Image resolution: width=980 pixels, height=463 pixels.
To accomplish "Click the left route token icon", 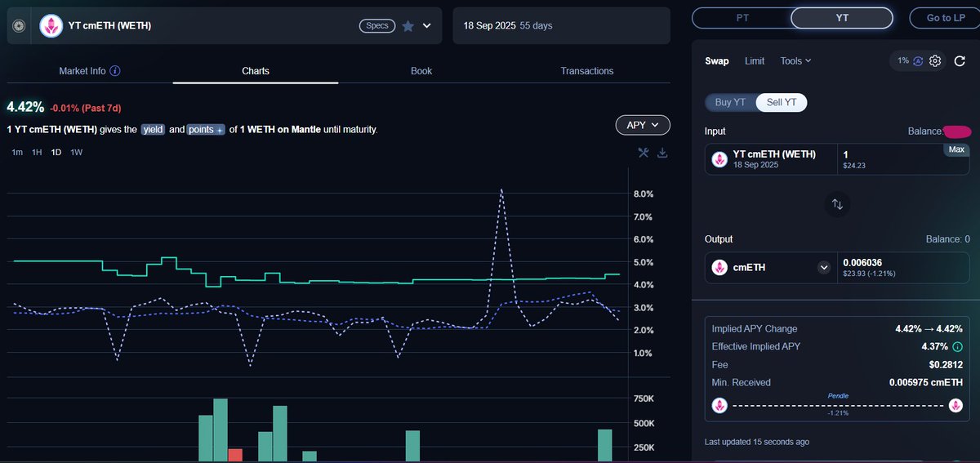I will pos(719,406).
